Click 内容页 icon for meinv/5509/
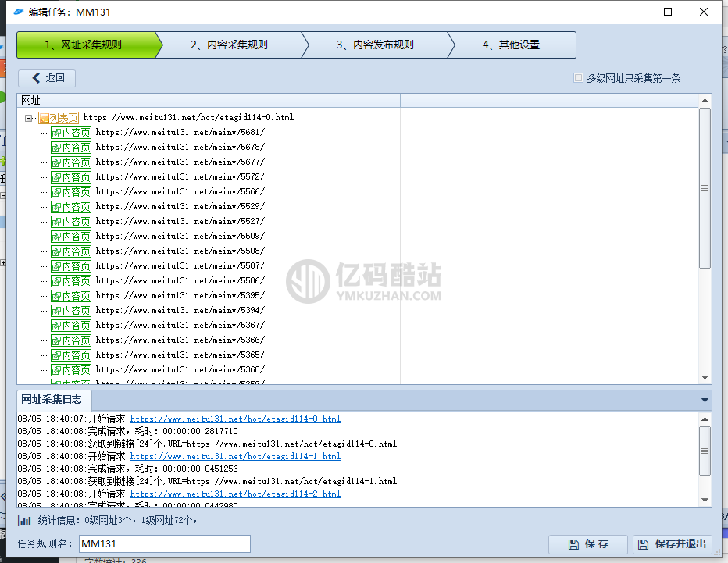 tap(71, 237)
